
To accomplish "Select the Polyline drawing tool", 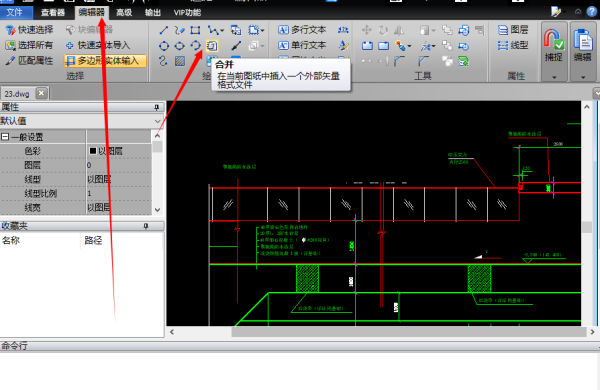I will point(212,30).
